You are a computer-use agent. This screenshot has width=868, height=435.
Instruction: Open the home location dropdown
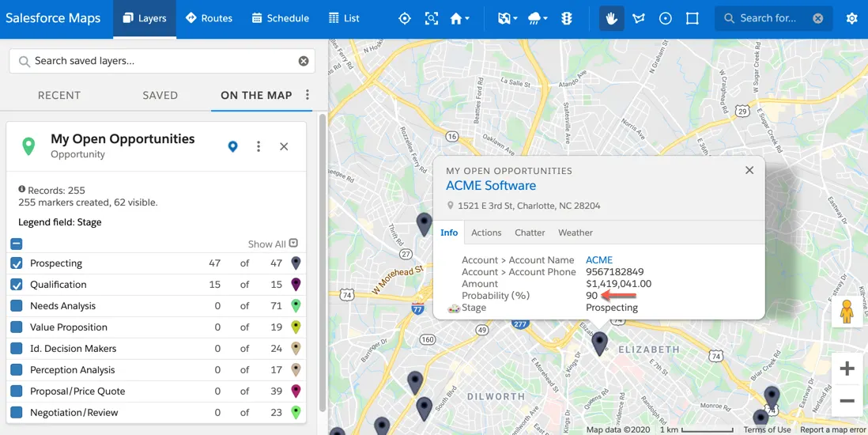[459, 18]
